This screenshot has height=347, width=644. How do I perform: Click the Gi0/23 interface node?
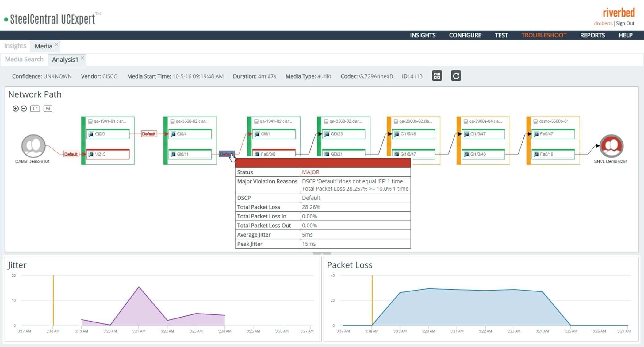(344, 134)
